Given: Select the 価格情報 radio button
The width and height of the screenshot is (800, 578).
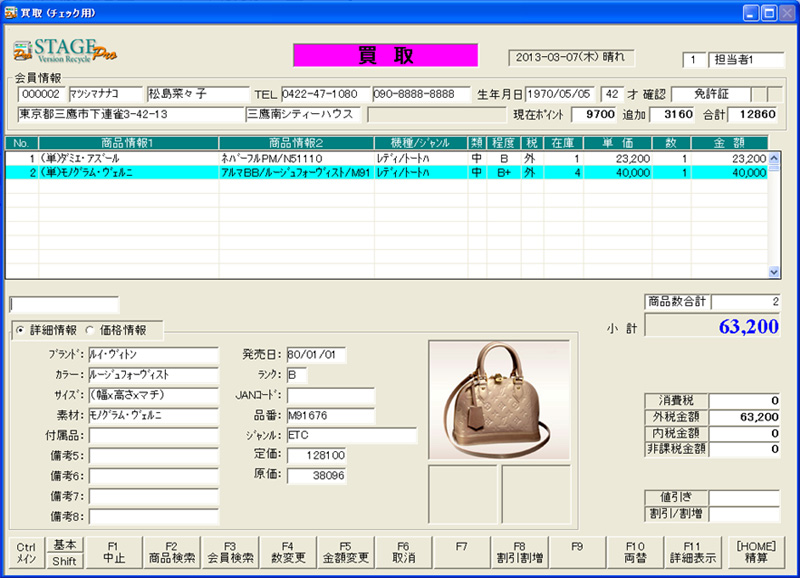Looking at the screenshot, I should click(x=90, y=330).
